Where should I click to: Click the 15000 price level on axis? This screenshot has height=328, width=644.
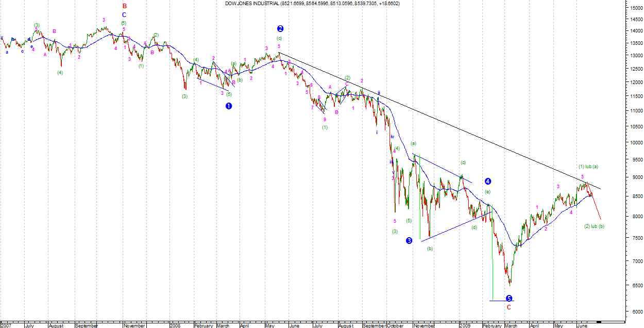(634, 8)
